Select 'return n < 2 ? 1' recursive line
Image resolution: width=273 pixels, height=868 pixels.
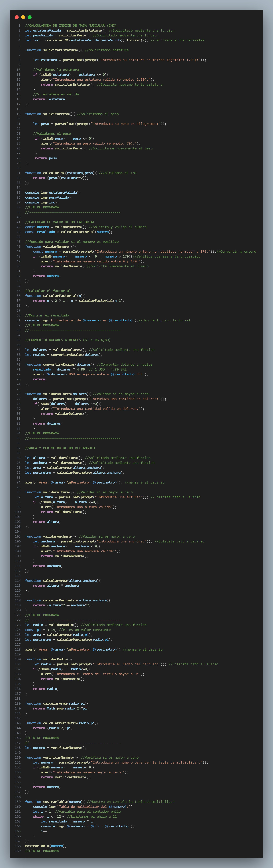pyautogui.click(x=79, y=301)
